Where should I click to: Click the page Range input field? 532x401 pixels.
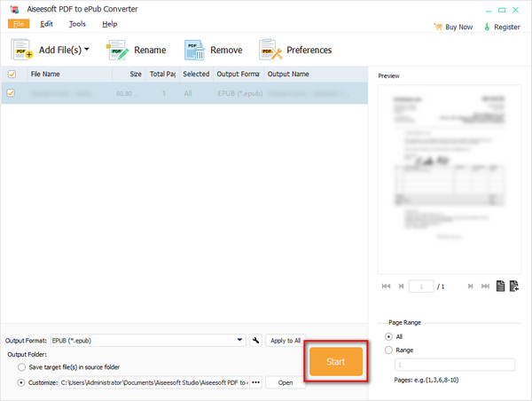[x=455, y=365]
